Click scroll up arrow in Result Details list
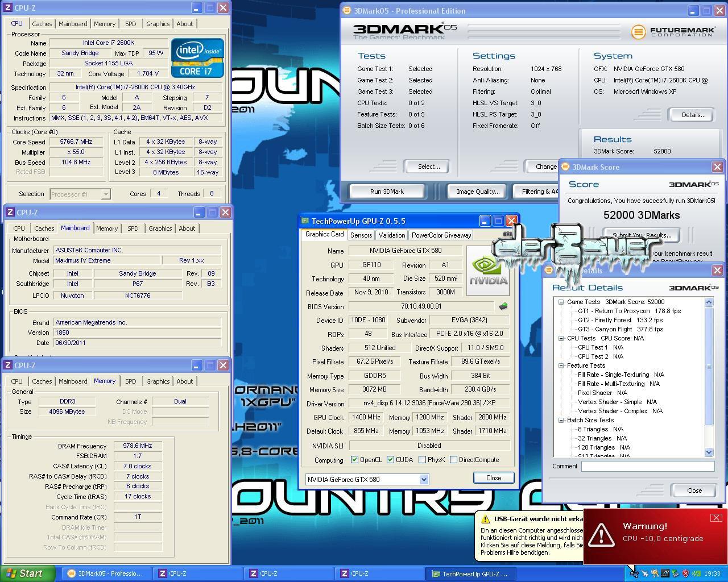728x582 pixels. (x=709, y=302)
